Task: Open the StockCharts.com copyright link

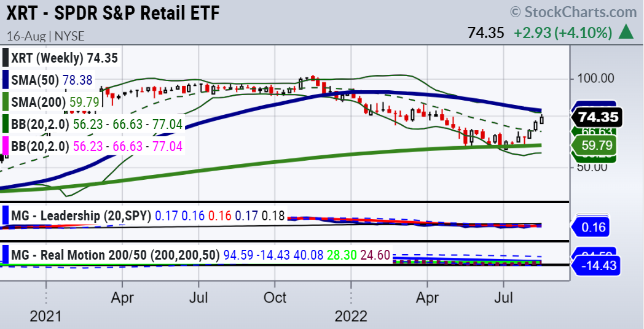Action: pyautogui.click(x=573, y=12)
